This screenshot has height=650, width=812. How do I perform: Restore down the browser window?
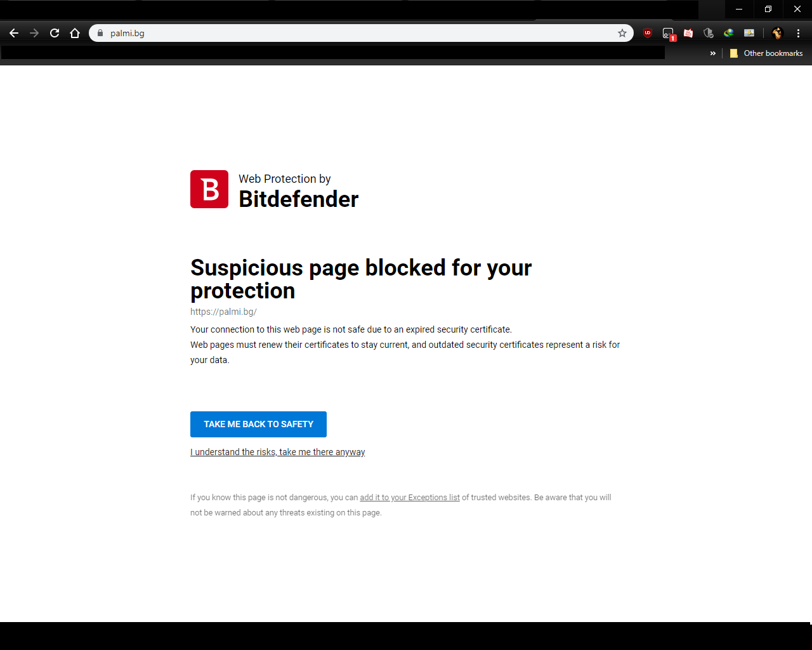pyautogui.click(x=768, y=9)
